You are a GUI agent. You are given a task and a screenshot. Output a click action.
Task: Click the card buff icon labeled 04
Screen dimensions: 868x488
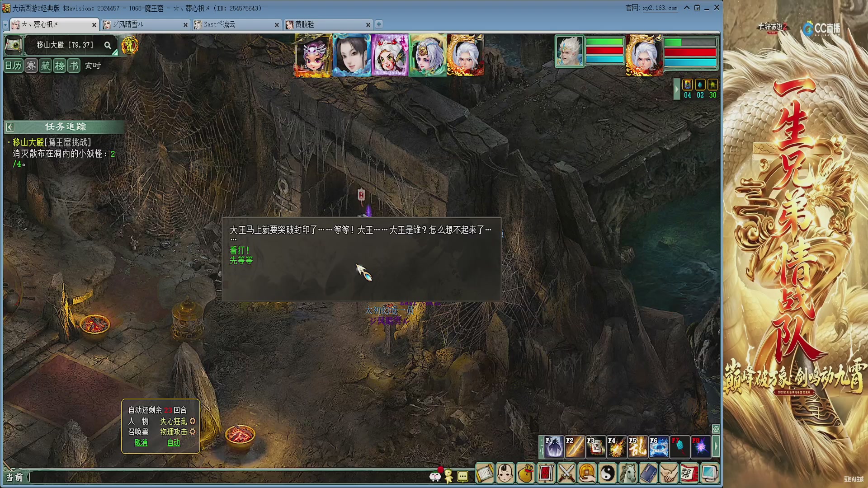(688, 85)
